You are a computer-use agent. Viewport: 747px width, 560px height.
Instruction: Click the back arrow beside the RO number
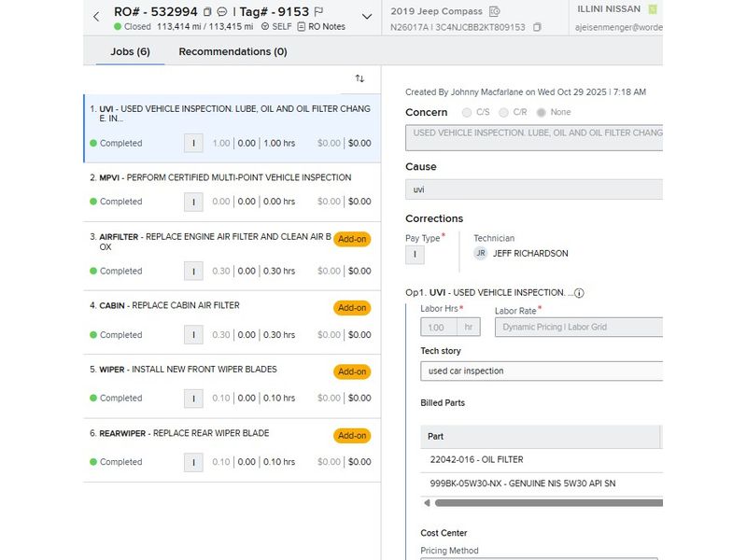96,16
